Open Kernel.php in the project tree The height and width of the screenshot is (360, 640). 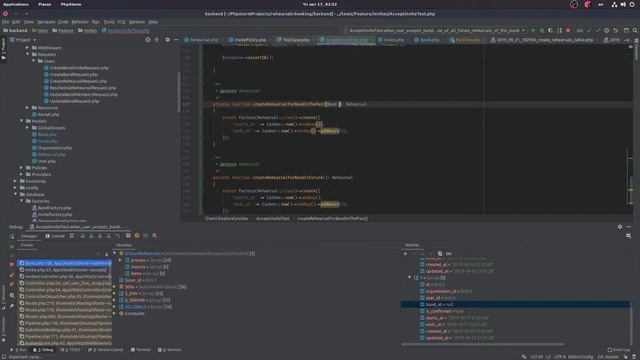46,115
